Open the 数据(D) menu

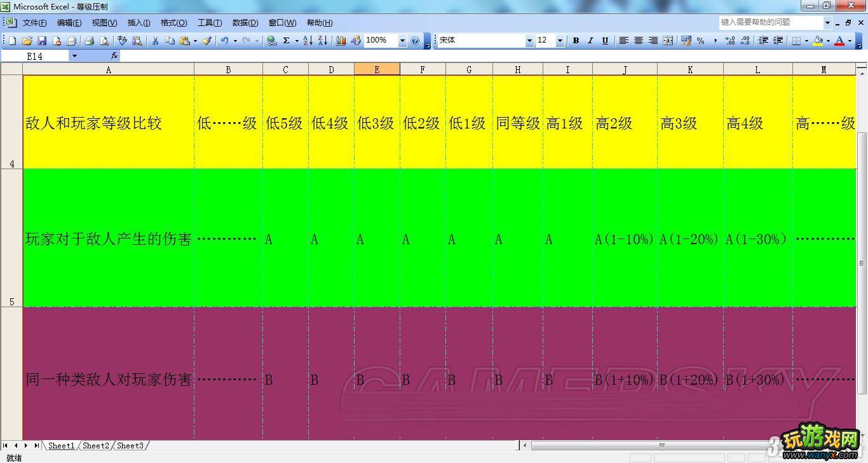pyautogui.click(x=245, y=23)
